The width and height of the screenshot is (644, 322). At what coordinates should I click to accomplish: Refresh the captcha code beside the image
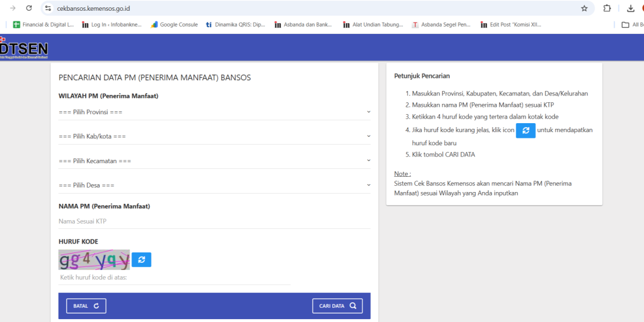click(142, 259)
